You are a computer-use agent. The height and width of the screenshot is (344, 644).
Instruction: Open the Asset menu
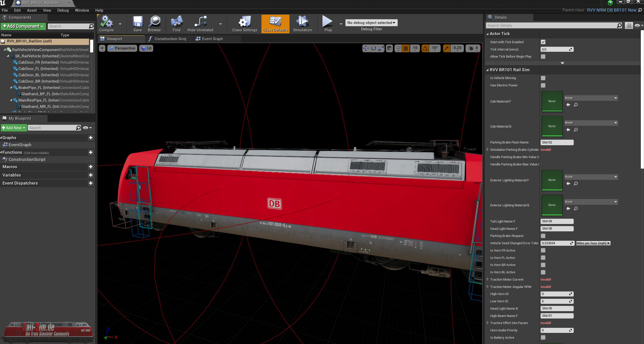[x=32, y=10]
